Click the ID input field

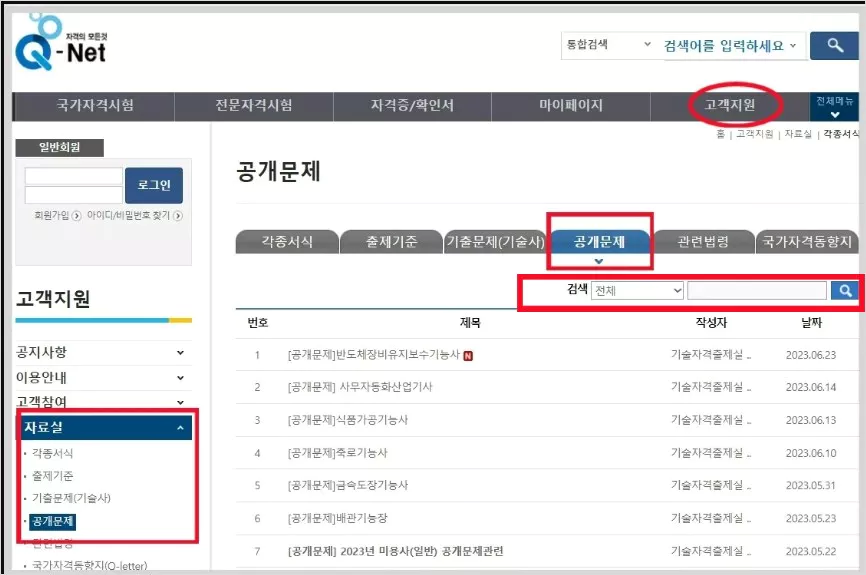tap(73, 176)
